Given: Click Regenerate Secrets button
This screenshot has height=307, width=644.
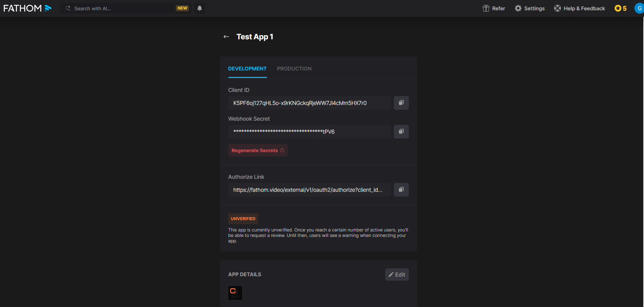Looking at the screenshot, I should pos(258,150).
